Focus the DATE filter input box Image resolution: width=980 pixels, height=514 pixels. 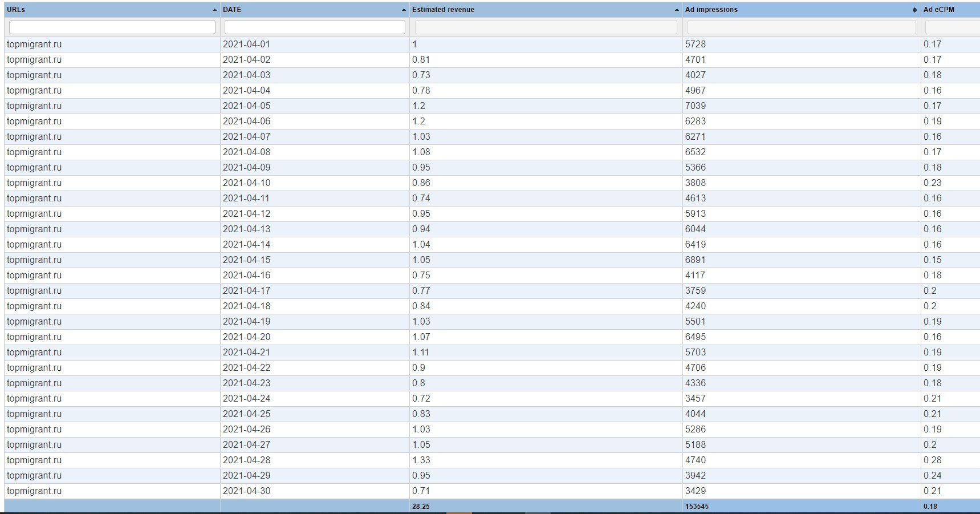click(x=315, y=27)
